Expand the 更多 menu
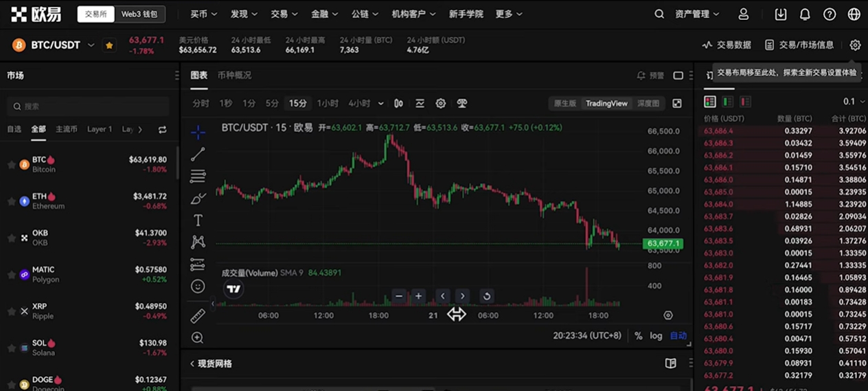The height and width of the screenshot is (391, 868). (509, 14)
